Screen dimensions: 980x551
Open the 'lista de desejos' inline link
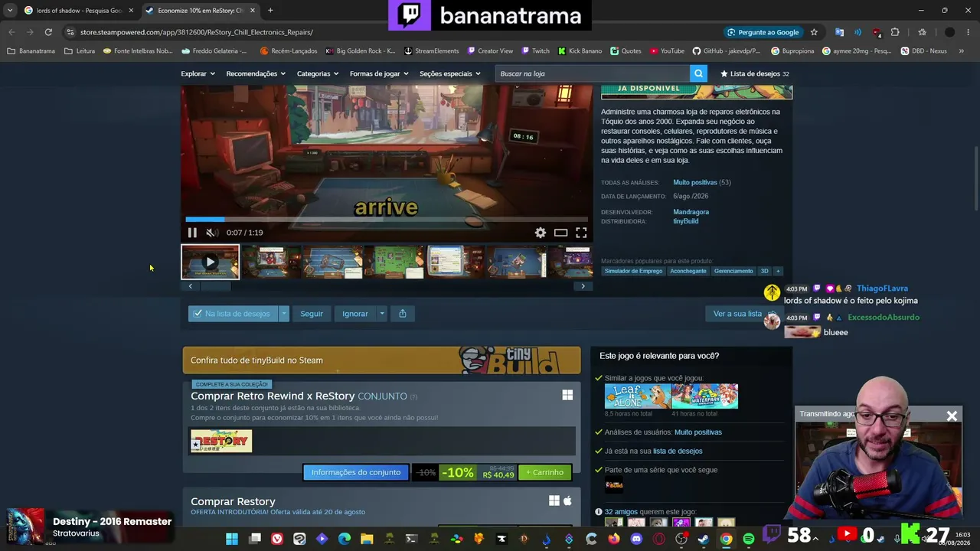tap(678, 452)
